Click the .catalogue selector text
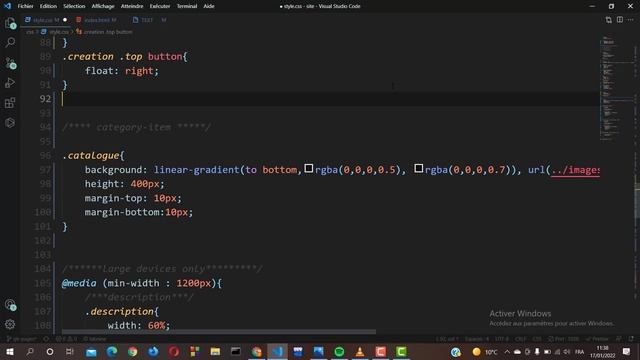 91,156
